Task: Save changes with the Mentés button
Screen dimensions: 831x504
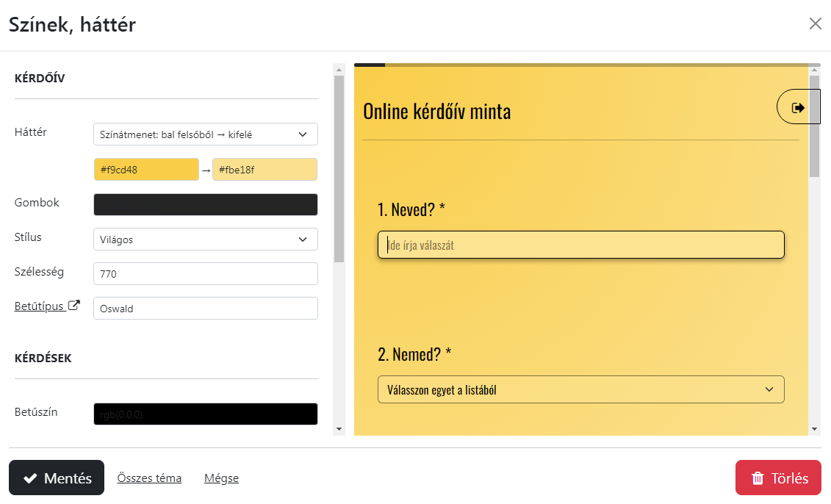Action: [57, 478]
